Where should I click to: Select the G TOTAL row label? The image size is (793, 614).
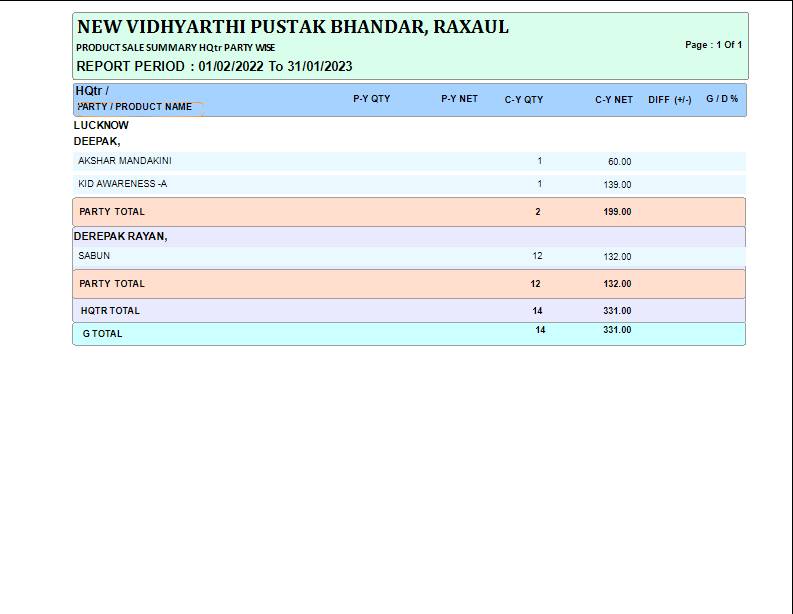click(102, 333)
